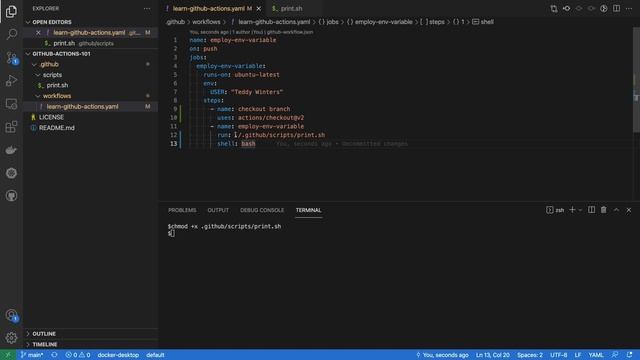This screenshot has width=640, height=360.
Task: Click the default namespace in status bar
Action: click(x=155, y=355)
